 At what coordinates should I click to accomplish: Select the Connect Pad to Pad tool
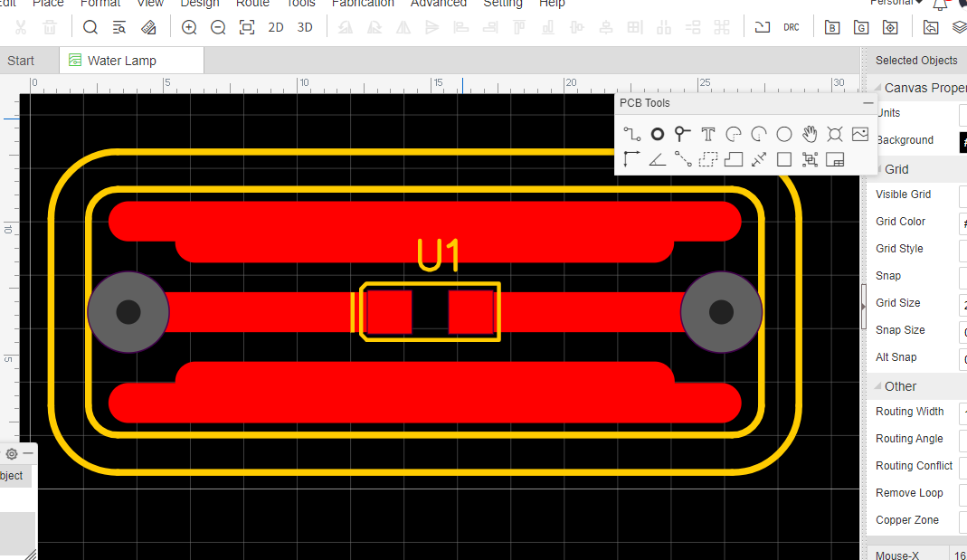682,160
